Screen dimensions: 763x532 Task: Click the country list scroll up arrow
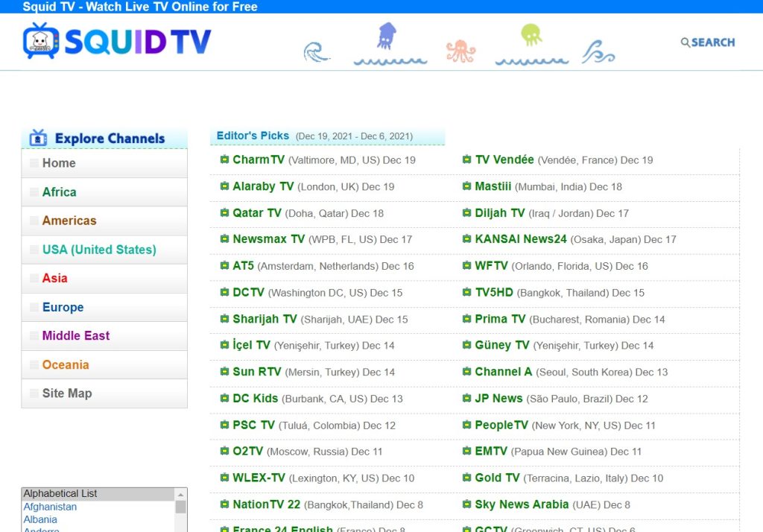pyautogui.click(x=180, y=495)
